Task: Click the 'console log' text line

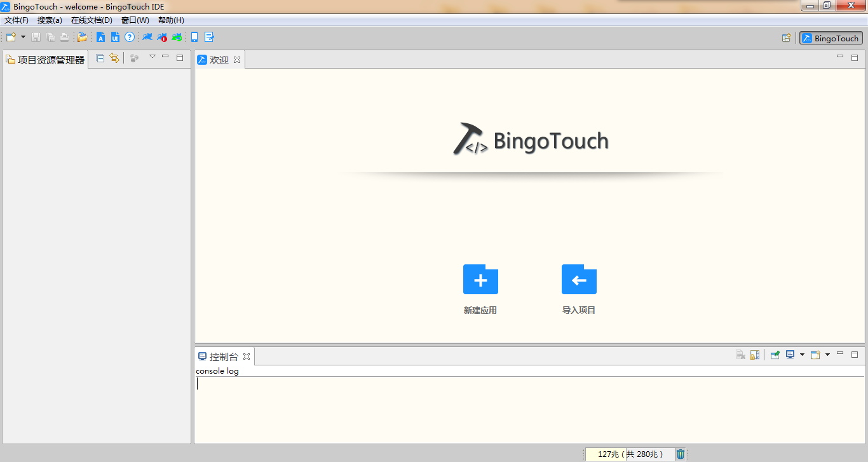Action: click(x=217, y=371)
